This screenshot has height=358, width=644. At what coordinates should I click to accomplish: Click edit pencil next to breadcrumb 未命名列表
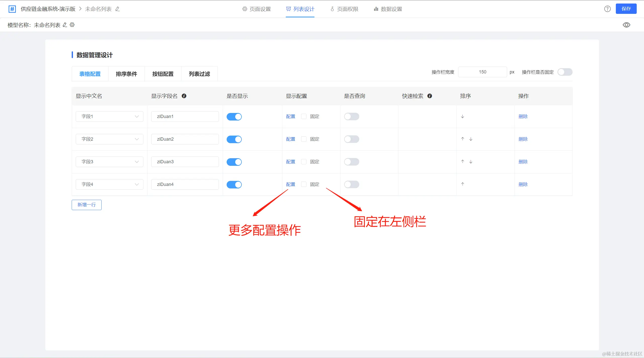(x=117, y=9)
